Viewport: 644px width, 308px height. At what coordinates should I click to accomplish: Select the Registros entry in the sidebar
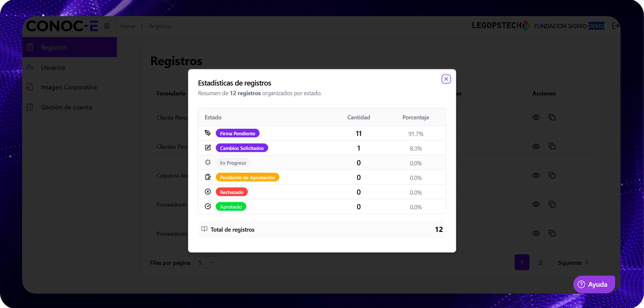(54, 47)
